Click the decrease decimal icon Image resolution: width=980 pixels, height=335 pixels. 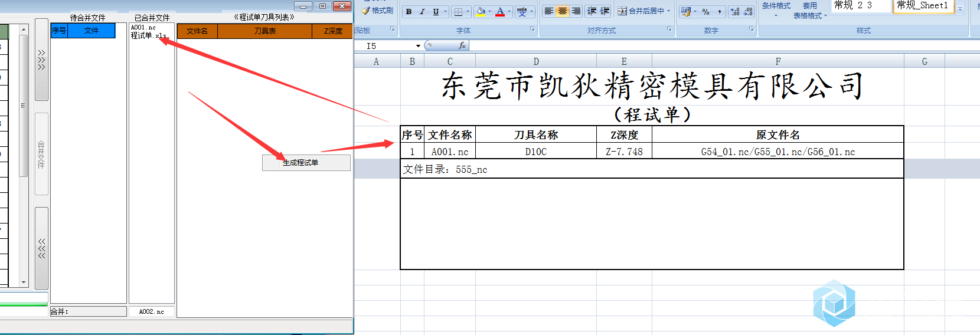point(749,11)
